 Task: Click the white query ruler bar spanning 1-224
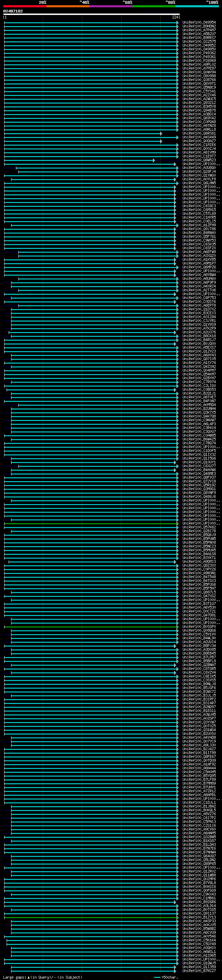pyautogui.click(x=92, y=14)
